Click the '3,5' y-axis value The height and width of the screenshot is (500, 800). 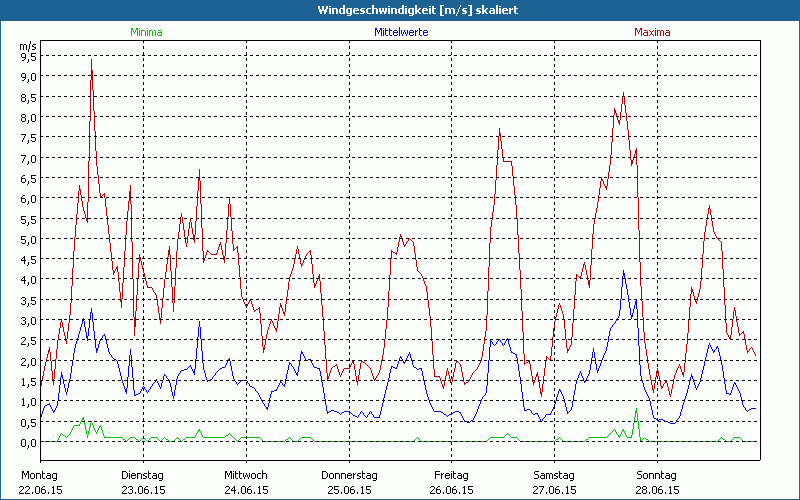[29, 300]
